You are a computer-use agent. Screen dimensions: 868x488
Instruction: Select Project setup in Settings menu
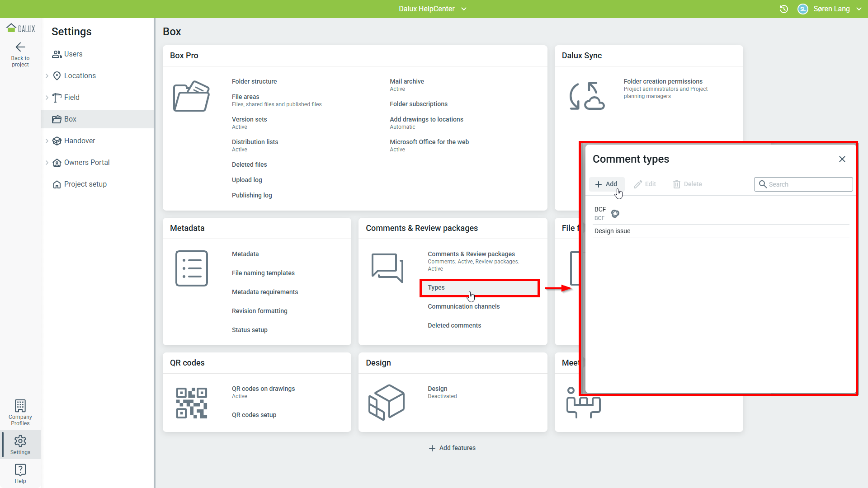pyautogui.click(x=85, y=184)
